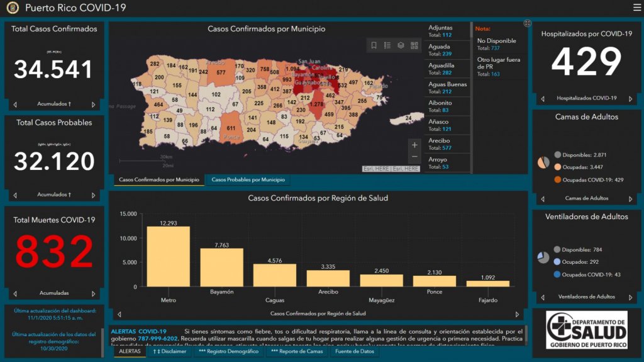Click the Metro bar in the chart

click(x=168, y=256)
